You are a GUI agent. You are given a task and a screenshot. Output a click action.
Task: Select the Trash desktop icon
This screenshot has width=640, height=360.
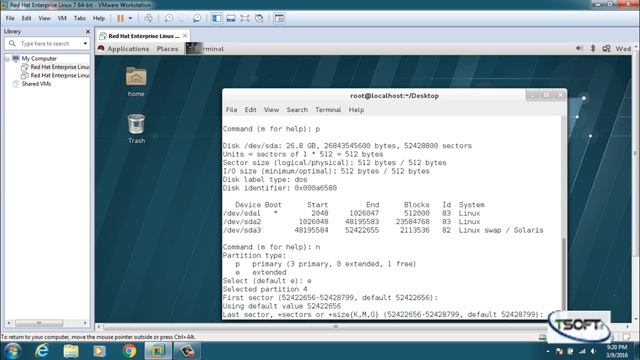[x=136, y=129]
